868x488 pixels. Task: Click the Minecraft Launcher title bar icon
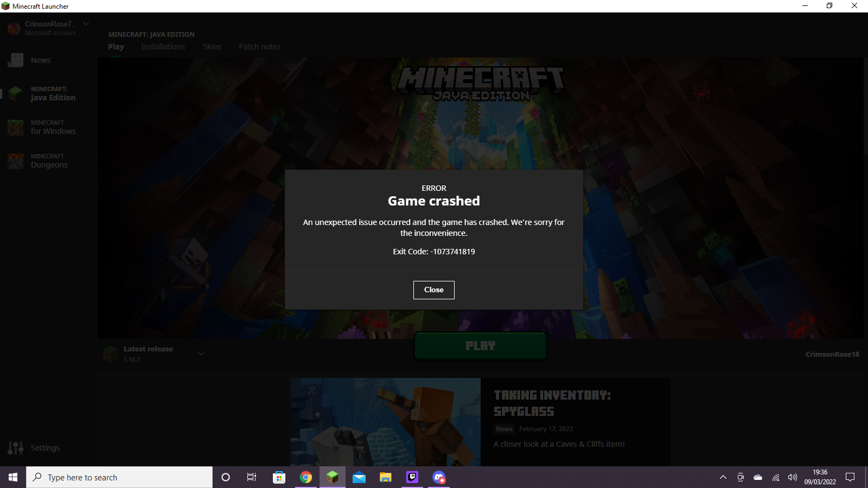(5, 6)
